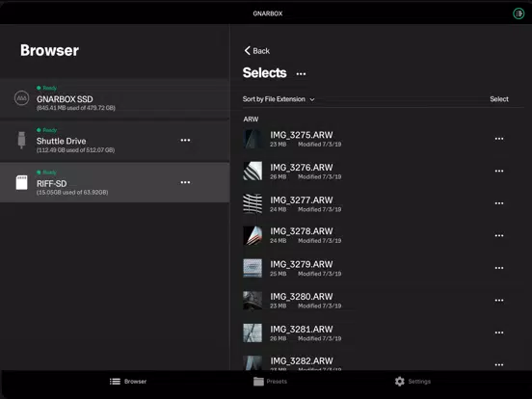Open options for IMG_3278.ARW
This screenshot has height=399, width=532.
499,235
